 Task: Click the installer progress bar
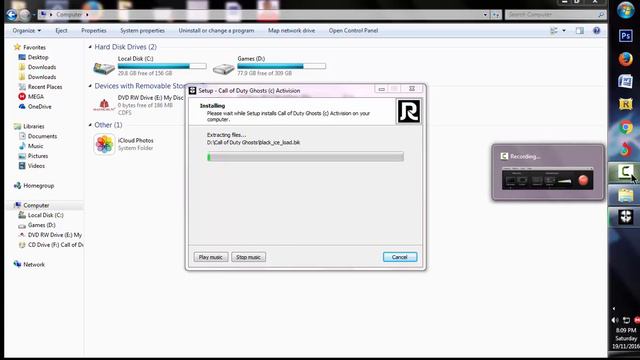pyautogui.click(x=305, y=156)
